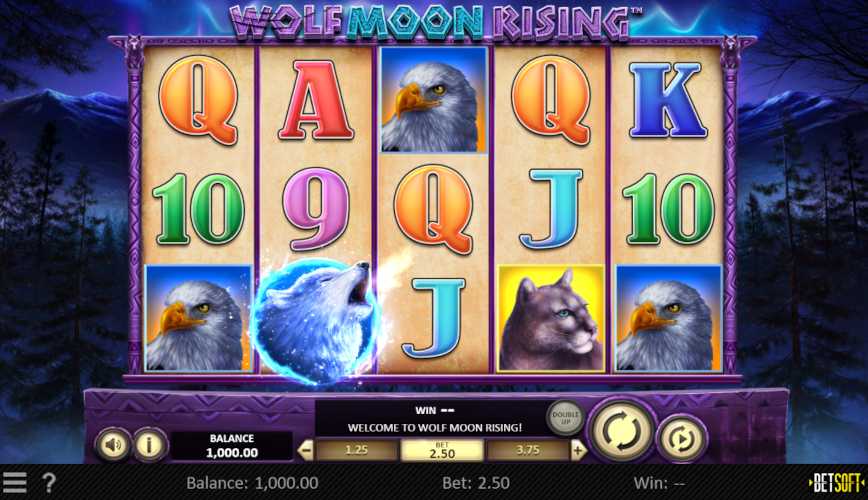868x500 pixels.
Task: Click the purple 9 symbol
Action: click(x=316, y=209)
